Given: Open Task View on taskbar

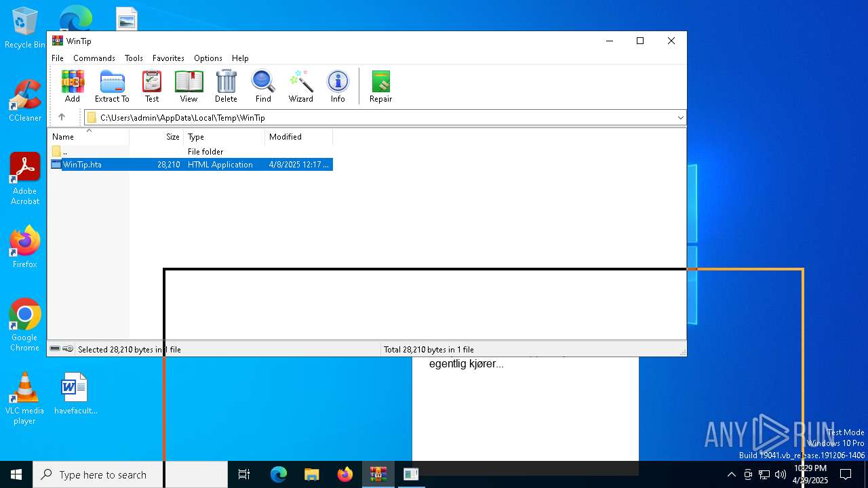Looking at the screenshot, I should point(244,474).
